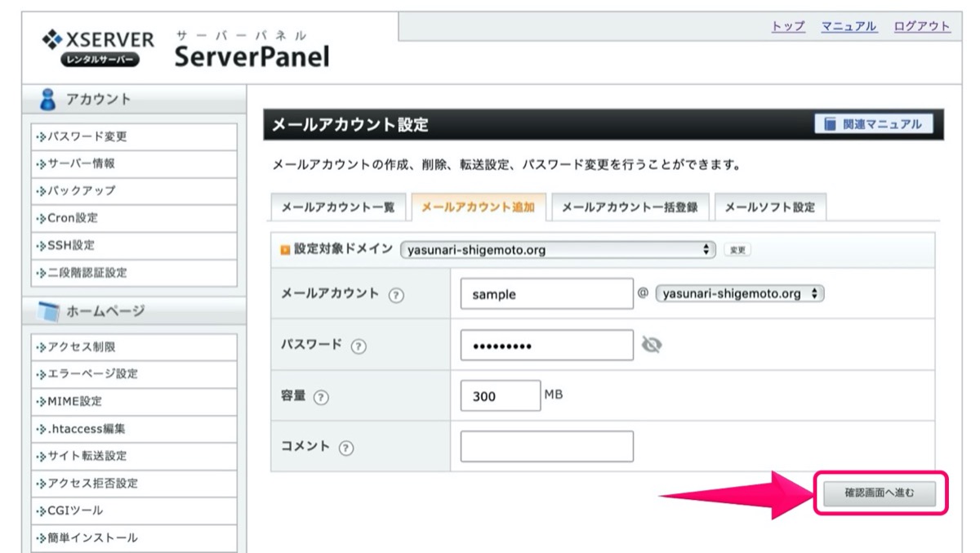Click the アカウント section header
Screen dimensions: 980x553
click(134, 100)
